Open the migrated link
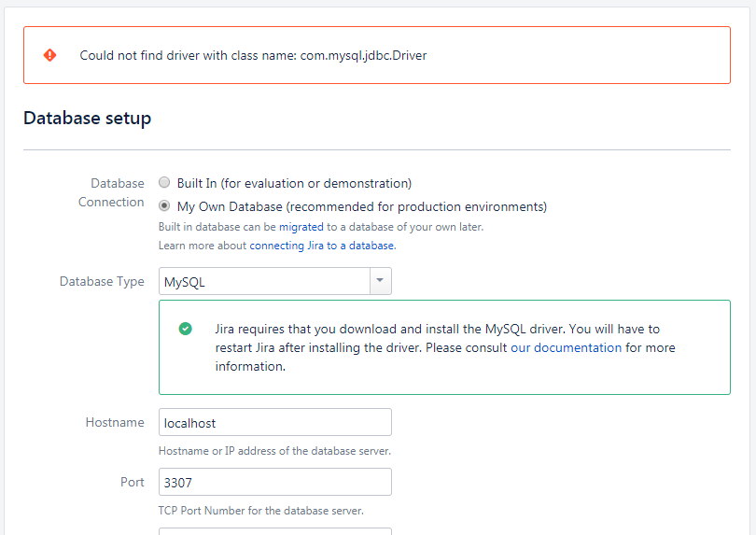Viewport: 756px width, 535px height. (301, 227)
